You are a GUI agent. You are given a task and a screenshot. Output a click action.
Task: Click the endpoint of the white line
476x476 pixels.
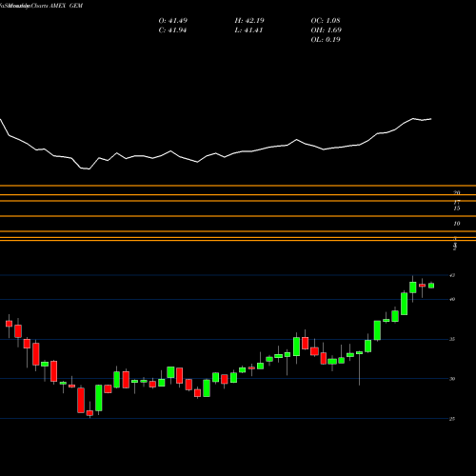pos(431,119)
